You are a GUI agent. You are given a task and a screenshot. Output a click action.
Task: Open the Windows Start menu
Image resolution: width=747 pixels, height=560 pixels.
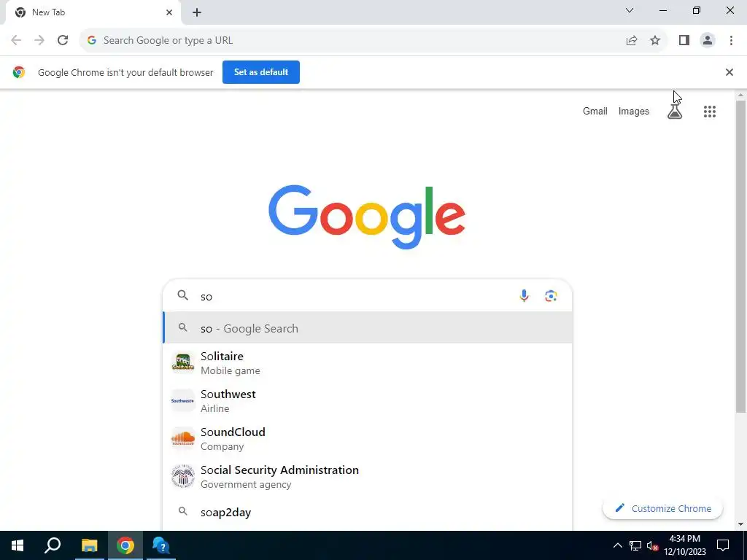tap(18, 545)
